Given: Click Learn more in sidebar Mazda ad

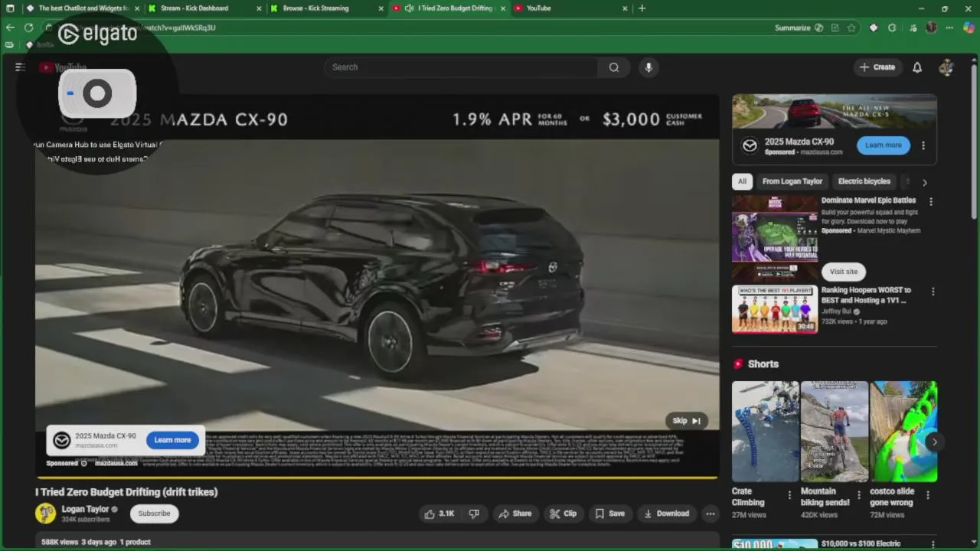Looking at the screenshot, I should [x=884, y=145].
